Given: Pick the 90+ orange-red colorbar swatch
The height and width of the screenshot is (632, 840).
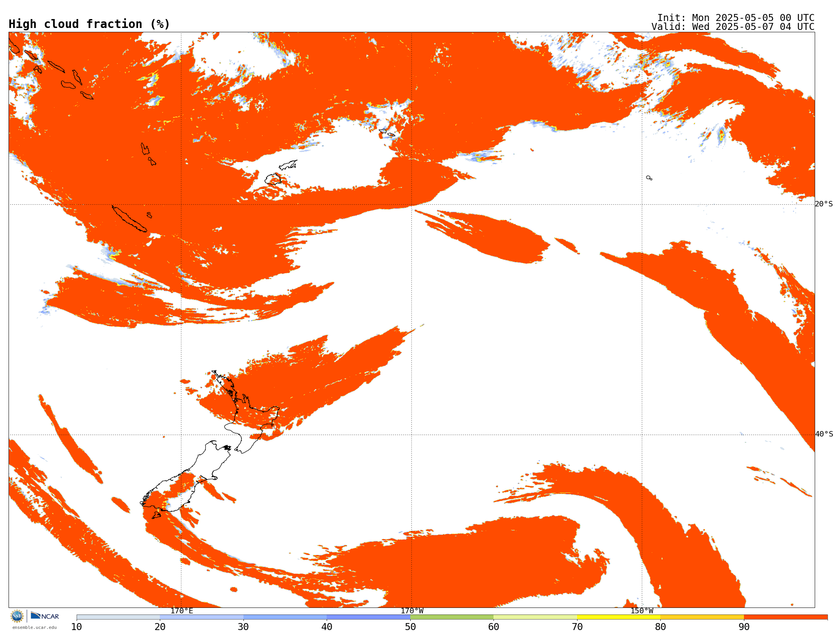Looking at the screenshot, I should [x=786, y=617].
